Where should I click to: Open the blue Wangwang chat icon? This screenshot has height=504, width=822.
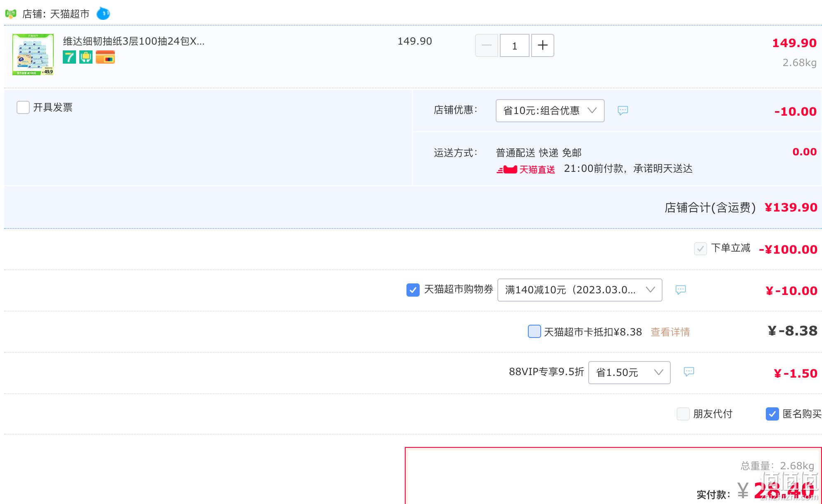103,14
